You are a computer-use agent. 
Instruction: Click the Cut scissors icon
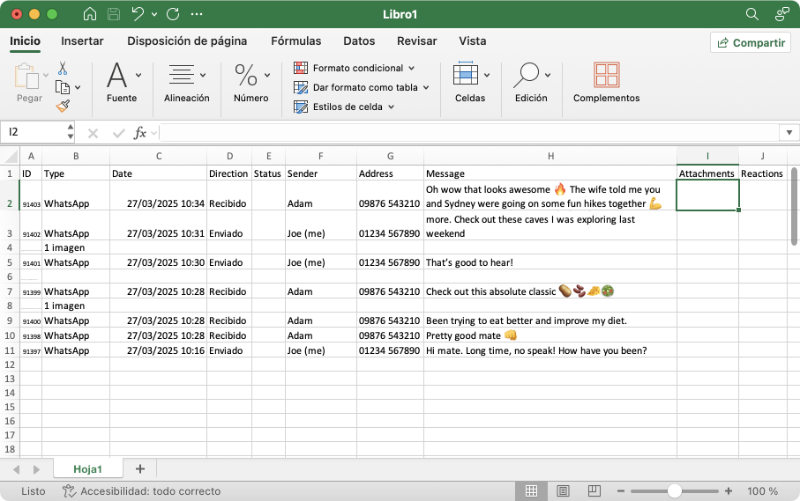(x=62, y=68)
